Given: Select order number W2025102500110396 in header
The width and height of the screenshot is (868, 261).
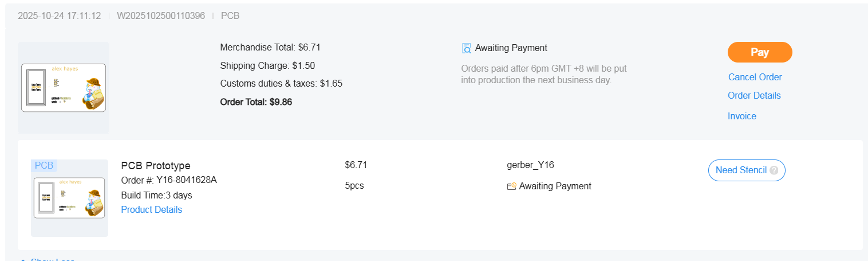Looking at the screenshot, I should tap(160, 15).
